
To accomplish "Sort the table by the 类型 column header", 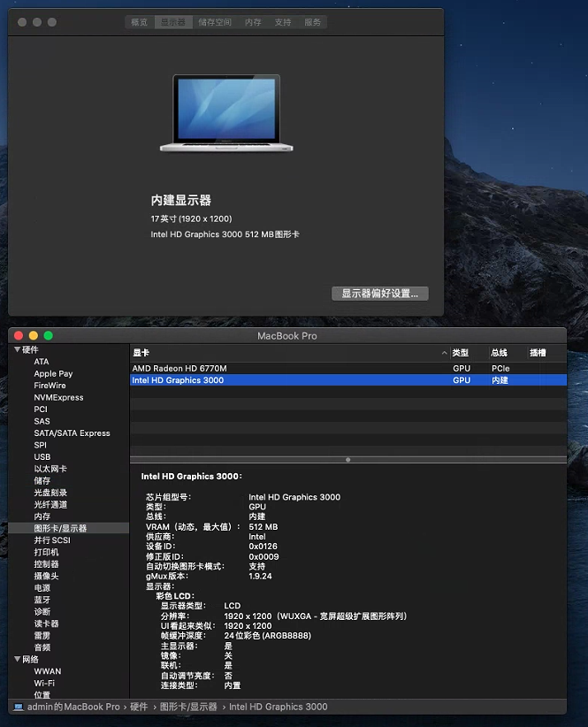I will [x=461, y=353].
